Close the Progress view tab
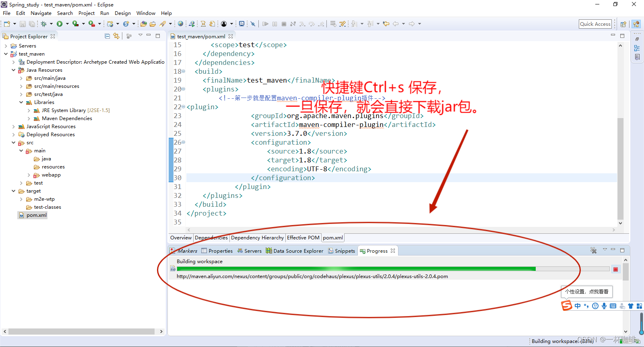Viewport: 644px width, 347px height. pyautogui.click(x=393, y=251)
